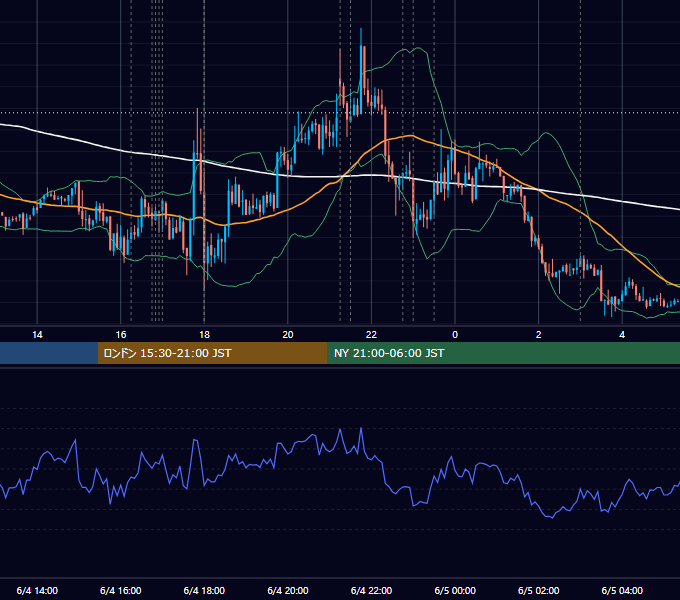Click the hour label 18 on the price chart axis
Viewport: 680px width, 600px height.
click(x=204, y=335)
